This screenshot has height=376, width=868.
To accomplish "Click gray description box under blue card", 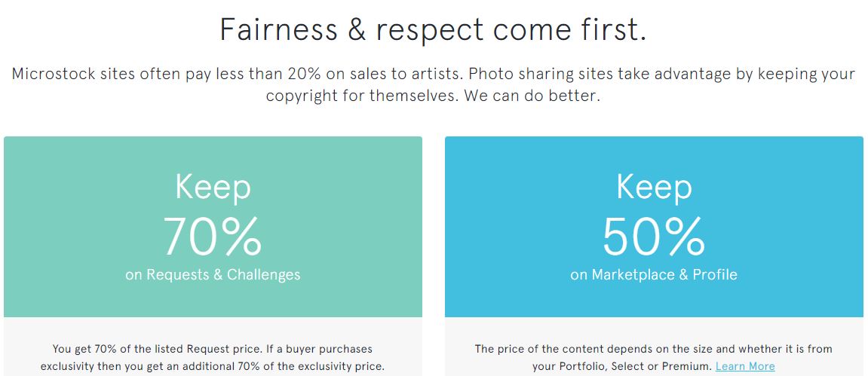I will 654,347.
